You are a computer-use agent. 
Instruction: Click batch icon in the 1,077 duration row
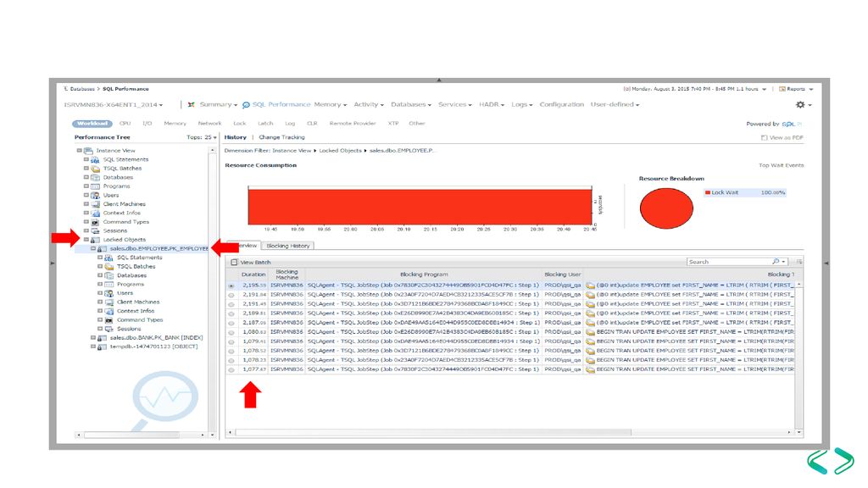point(590,369)
